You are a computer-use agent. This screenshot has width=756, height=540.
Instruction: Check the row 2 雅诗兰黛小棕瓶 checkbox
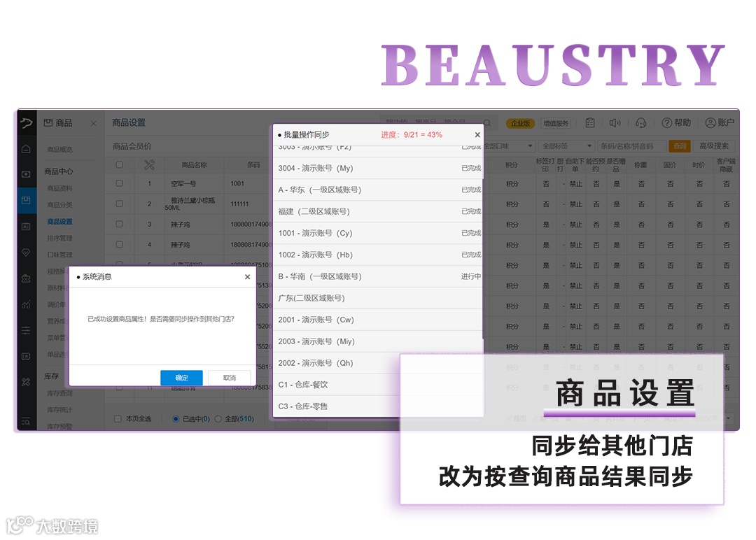(119, 204)
